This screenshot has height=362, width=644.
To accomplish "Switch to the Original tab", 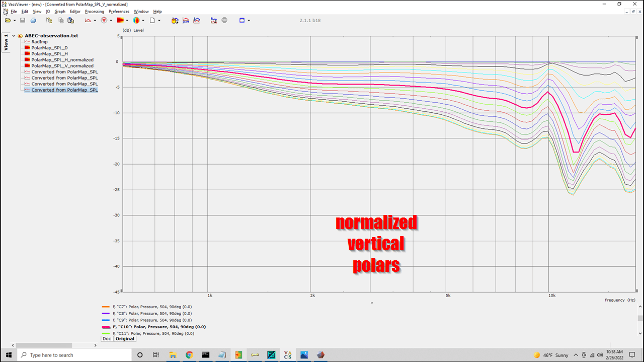I will [x=125, y=339].
